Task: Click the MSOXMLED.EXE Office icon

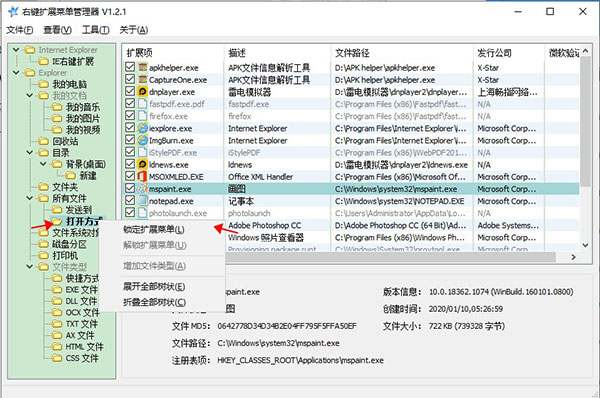Action: coord(143,176)
